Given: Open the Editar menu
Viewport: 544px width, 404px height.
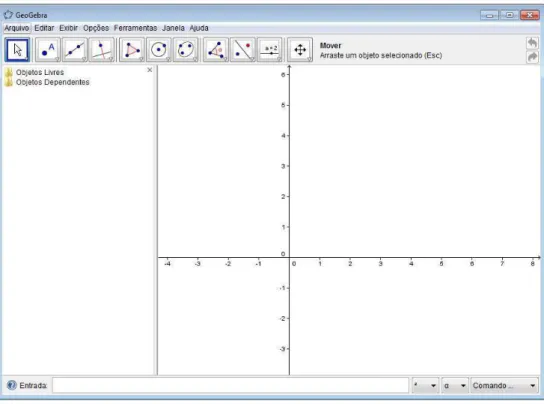Looking at the screenshot, I should 44,28.
